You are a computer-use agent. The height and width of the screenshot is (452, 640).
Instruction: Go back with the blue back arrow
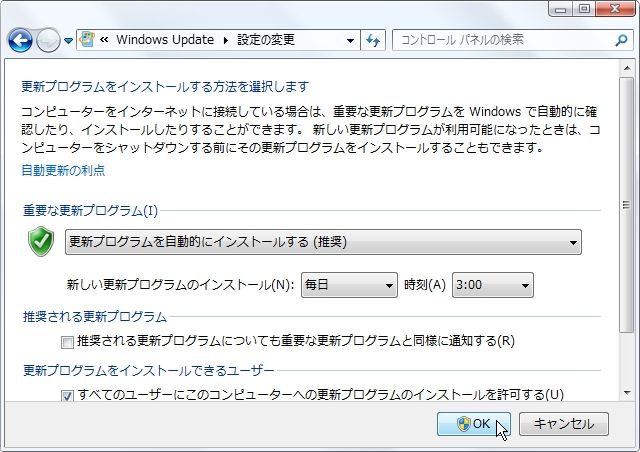tap(20, 40)
